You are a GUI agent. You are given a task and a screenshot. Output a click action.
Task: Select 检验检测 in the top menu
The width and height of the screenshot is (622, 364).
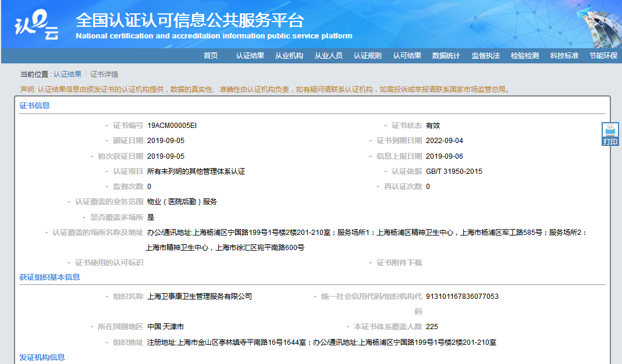pyautogui.click(x=525, y=56)
